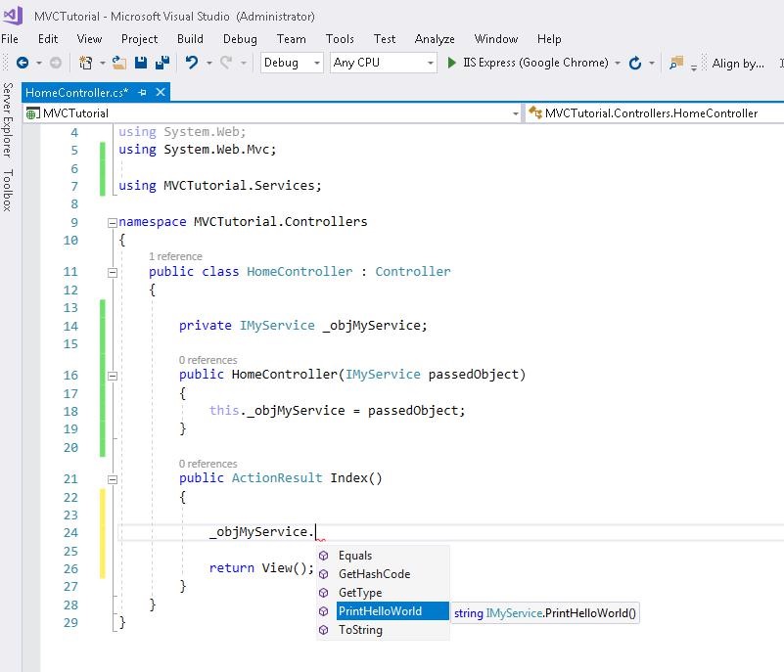Click the Save floppy disk icon
Image resolution: width=784 pixels, height=672 pixels.
[141, 63]
